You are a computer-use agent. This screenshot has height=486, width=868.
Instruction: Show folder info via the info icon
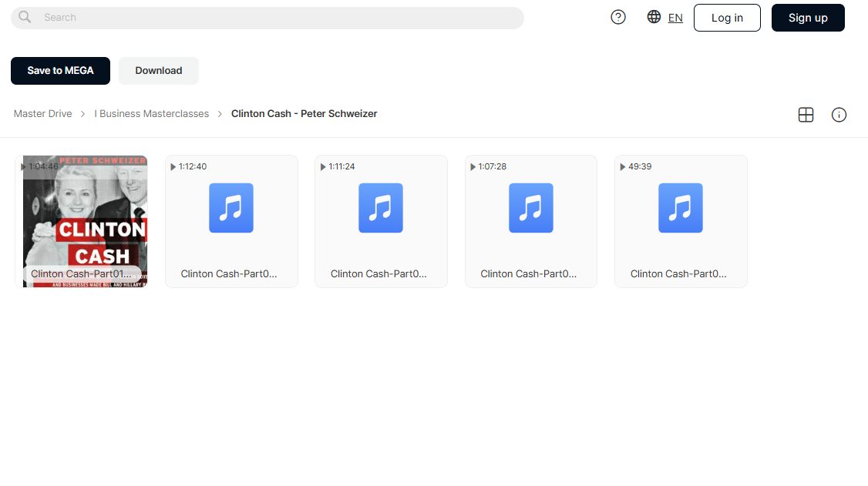839,115
